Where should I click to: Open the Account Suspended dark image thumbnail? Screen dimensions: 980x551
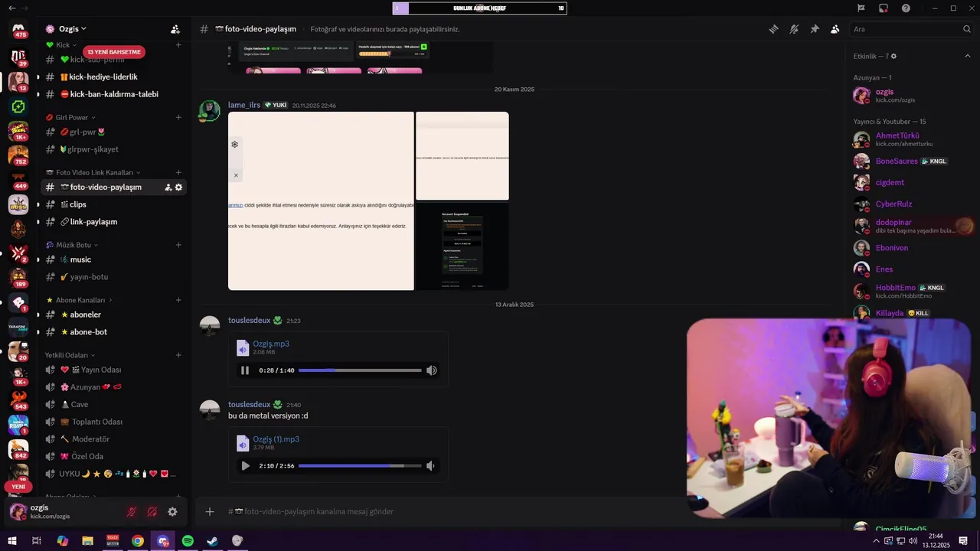click(x=462, y=246)
